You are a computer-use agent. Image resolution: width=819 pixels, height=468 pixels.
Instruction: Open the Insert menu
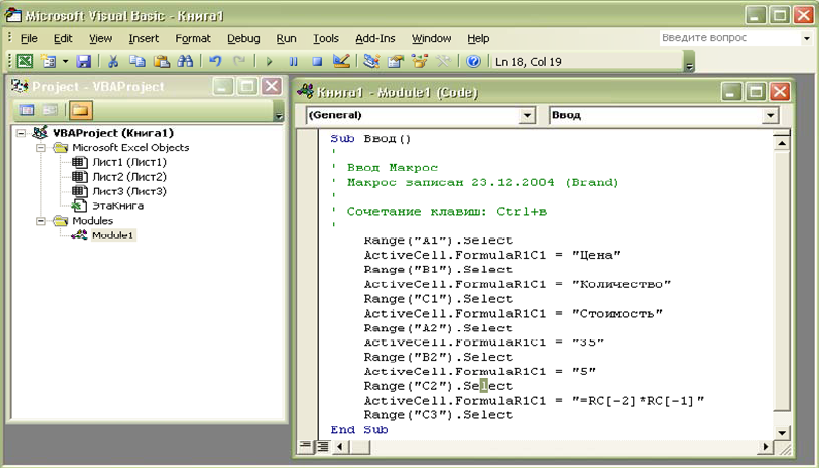coord(143,38)
